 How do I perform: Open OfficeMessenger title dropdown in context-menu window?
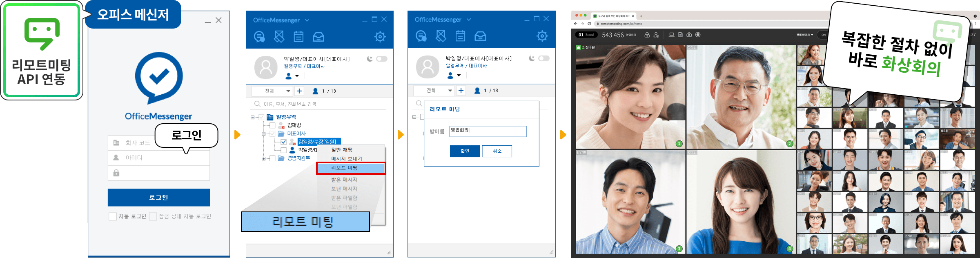point(307,20)
